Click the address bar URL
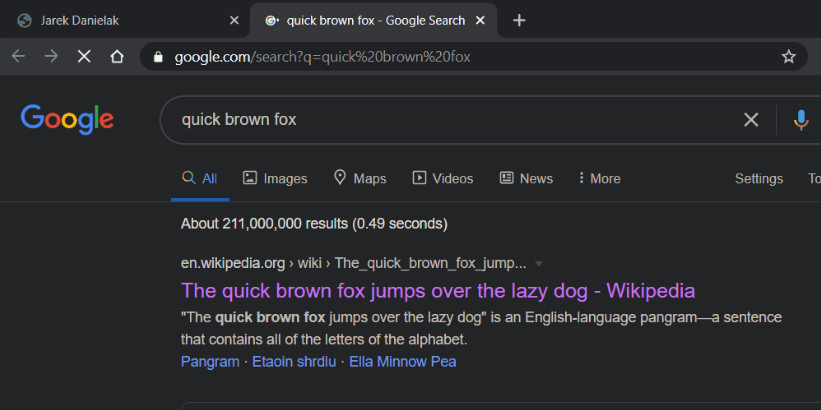 pos(322,57)
